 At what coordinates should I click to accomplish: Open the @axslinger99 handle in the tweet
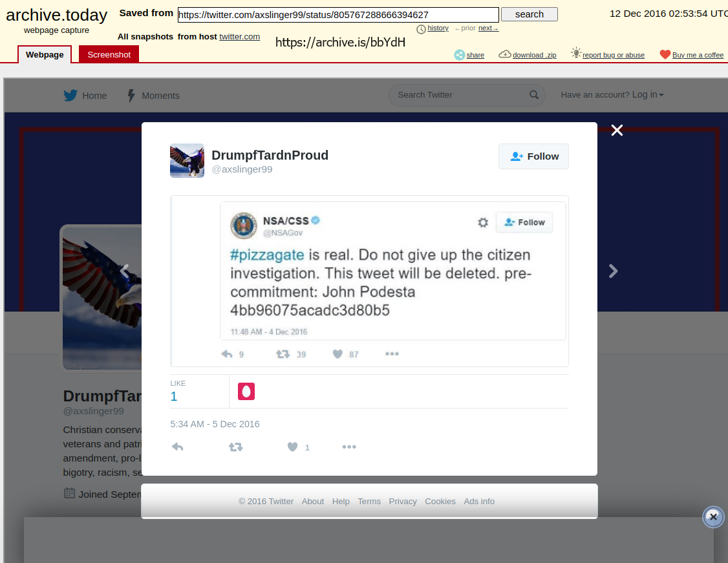pos(242,169)
